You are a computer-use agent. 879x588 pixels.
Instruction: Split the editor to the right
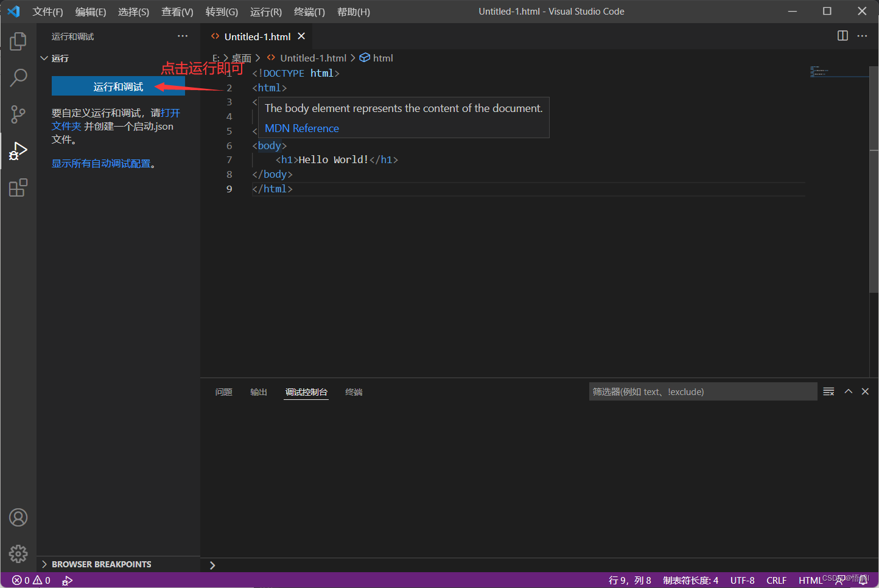(x=842, y=36)
